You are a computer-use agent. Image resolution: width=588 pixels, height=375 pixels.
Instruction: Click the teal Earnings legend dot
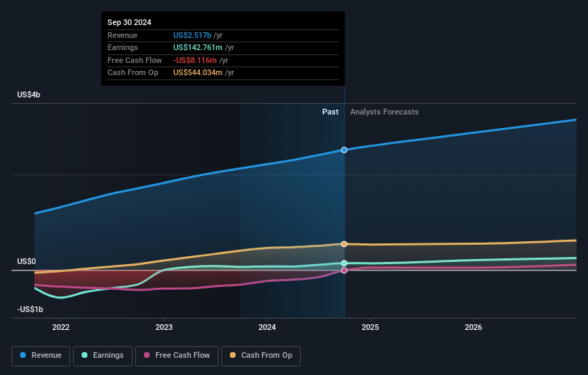click(85, 355)
